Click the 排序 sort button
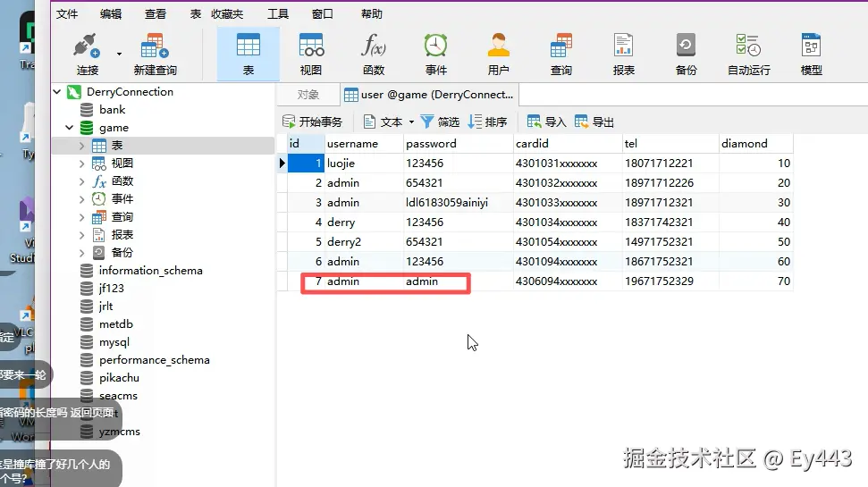Viewport: 868px width, 487px height. tap(488, 122)
